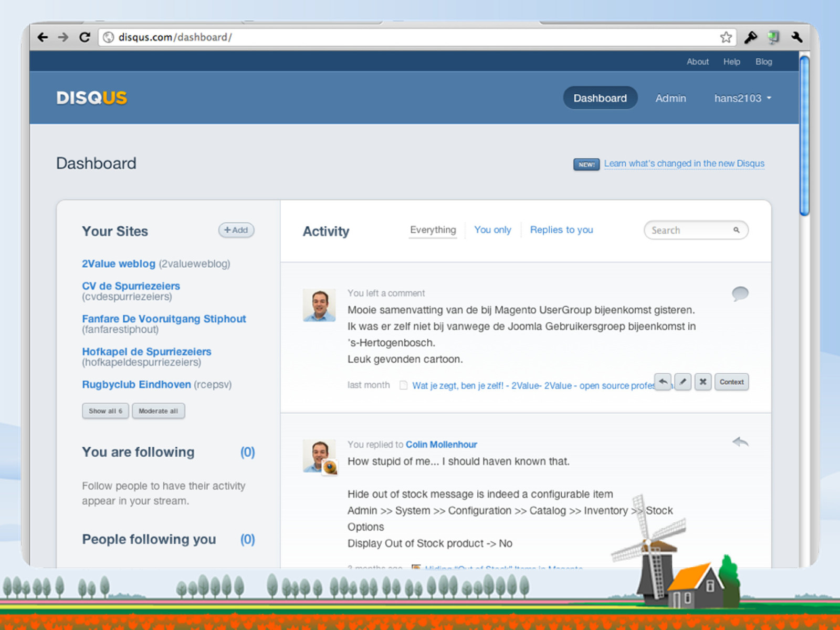Screen dimensions: 840x630
Task: Open the Colin Mollenhour profile link
Action: pyautogui.click(x=441, y=445)
